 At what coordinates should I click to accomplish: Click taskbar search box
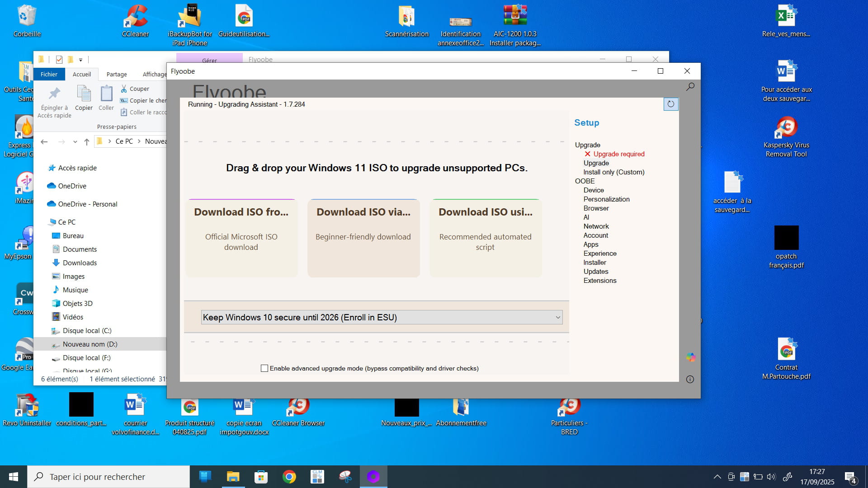pos(108,477)
